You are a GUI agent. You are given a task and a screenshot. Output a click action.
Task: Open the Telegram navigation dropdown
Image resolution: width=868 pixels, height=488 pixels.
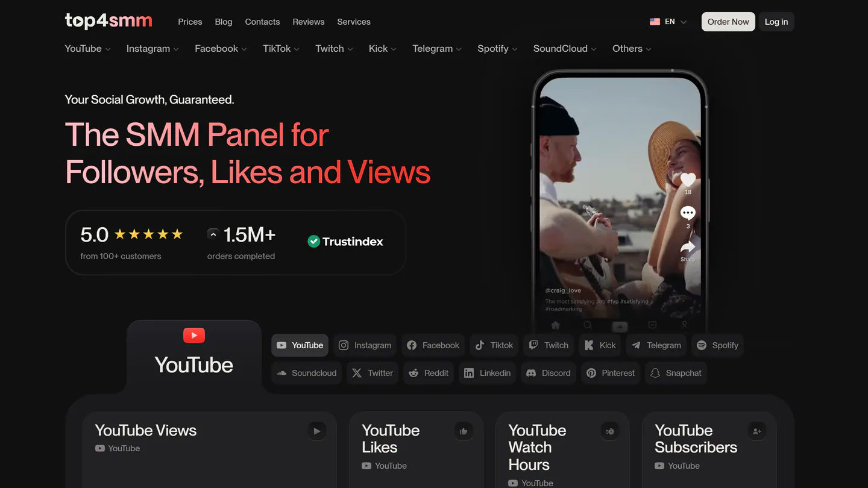(437, 49)
